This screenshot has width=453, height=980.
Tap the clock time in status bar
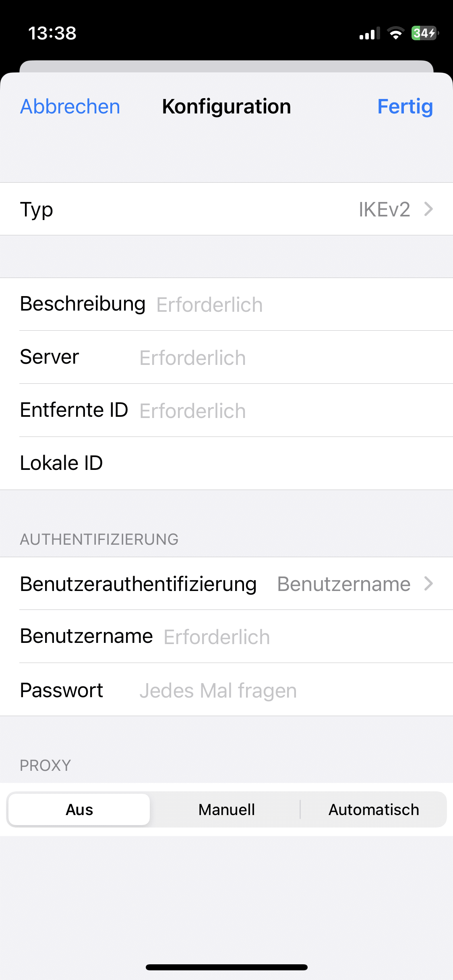(52, 33)
